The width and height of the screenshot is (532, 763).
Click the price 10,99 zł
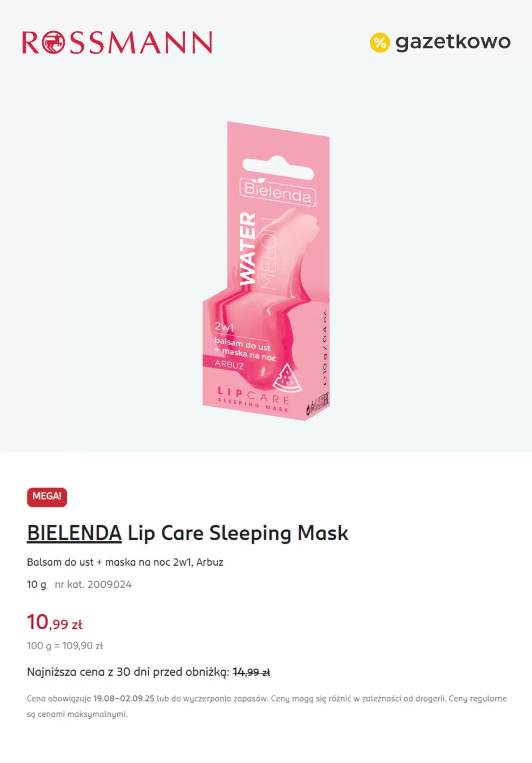pyautogui.click(x=55, y=622)
